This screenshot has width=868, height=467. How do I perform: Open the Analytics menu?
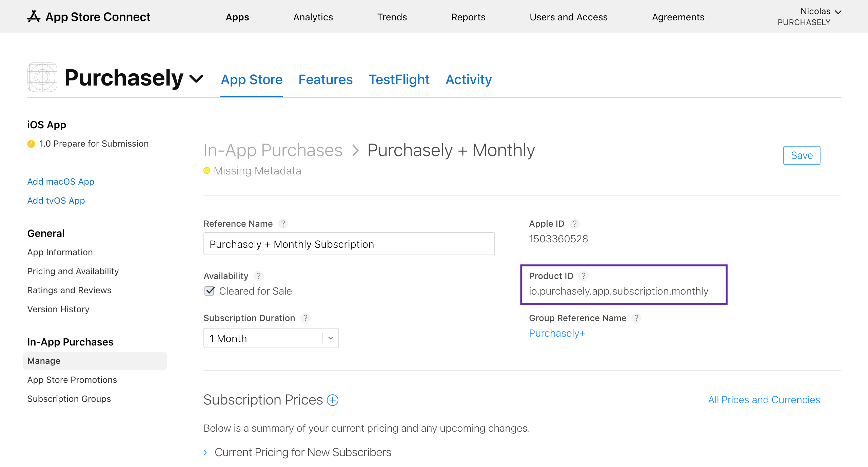[313, 17]
